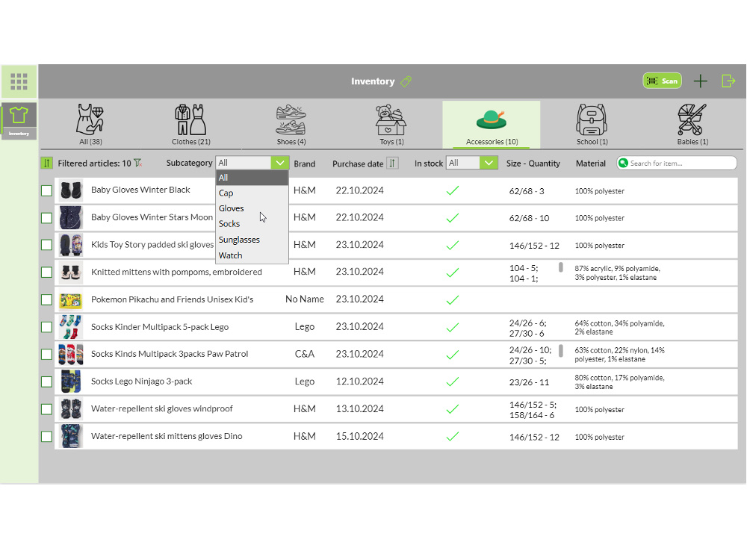The height and width of the screenshot is (560, 747).
Task: Switch to the All (38) category
Action: pos(90,124)
